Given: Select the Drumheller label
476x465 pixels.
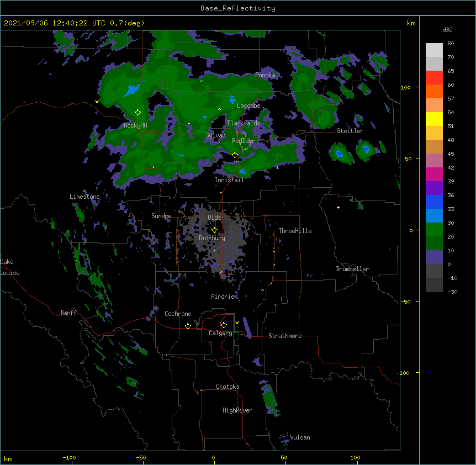Looking at the screenshot, I should 352,269.
